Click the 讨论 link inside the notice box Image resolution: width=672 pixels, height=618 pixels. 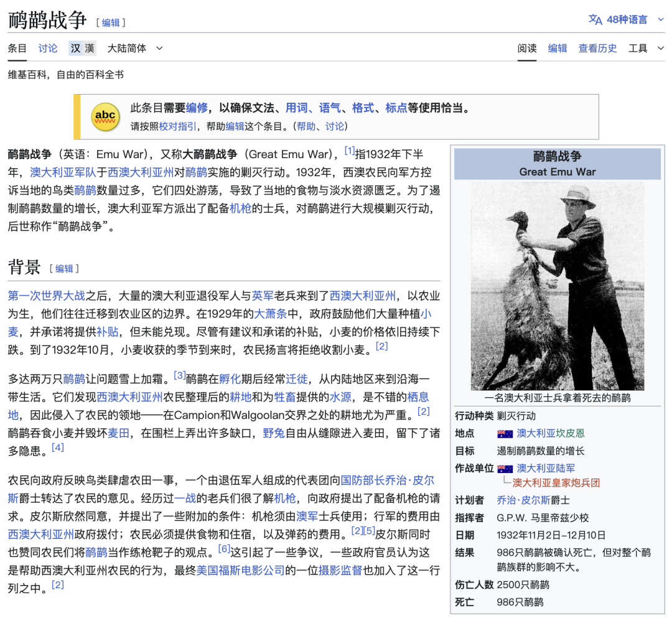(x=334, y=126)
